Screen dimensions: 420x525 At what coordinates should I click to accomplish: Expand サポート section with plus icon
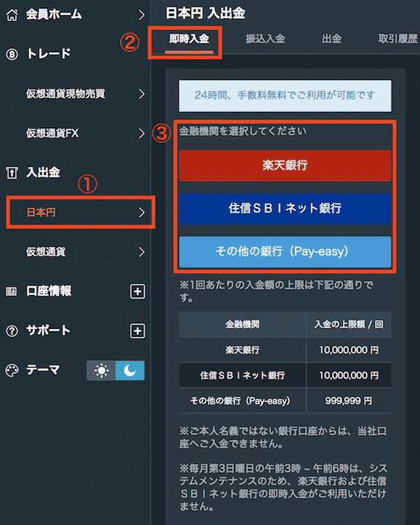click(x=137, y=331)
